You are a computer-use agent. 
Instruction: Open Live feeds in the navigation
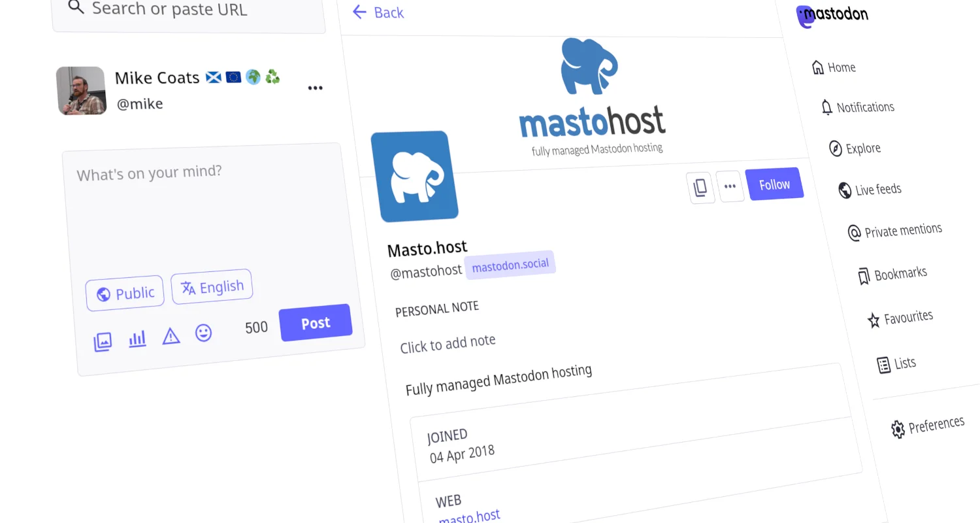(x=870, y=190)
